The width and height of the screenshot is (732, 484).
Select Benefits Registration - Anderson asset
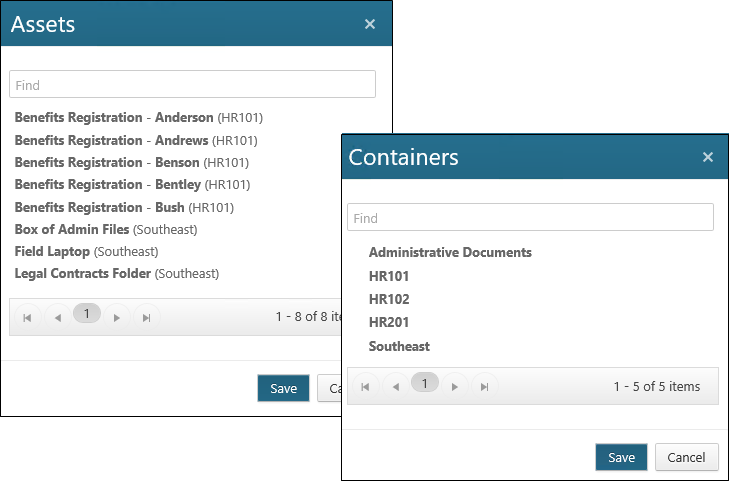click(114, 118)
